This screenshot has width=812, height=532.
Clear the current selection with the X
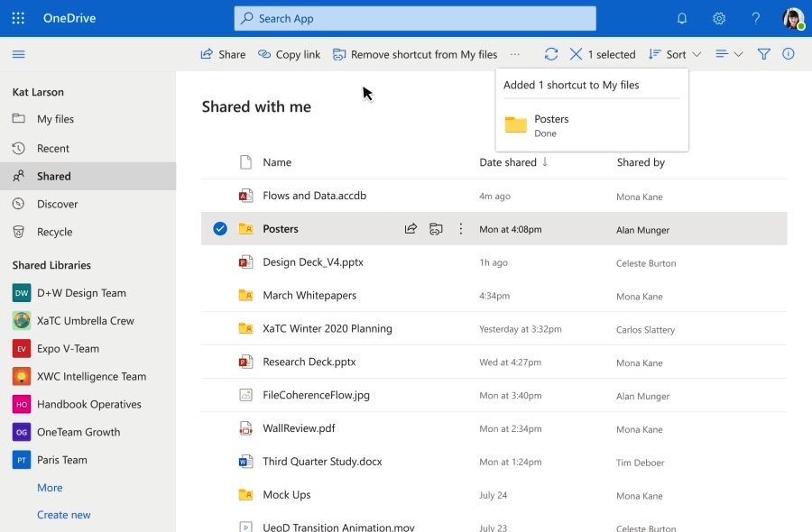(x=576, y=54)
